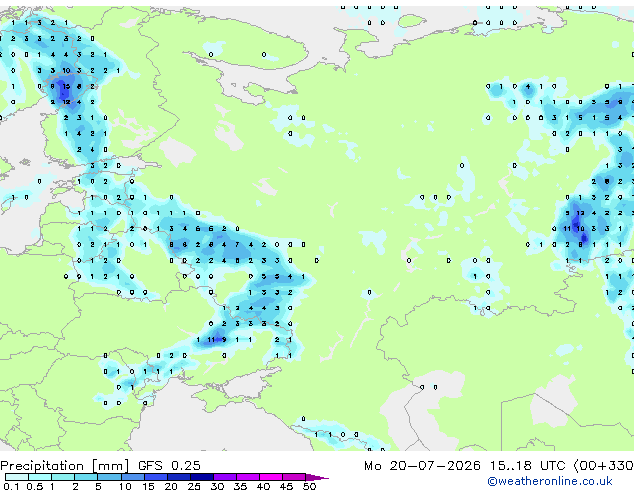The image size is (634, 490).
Task: Click the map precipitation value "7"
Action: tap(237, 244)
